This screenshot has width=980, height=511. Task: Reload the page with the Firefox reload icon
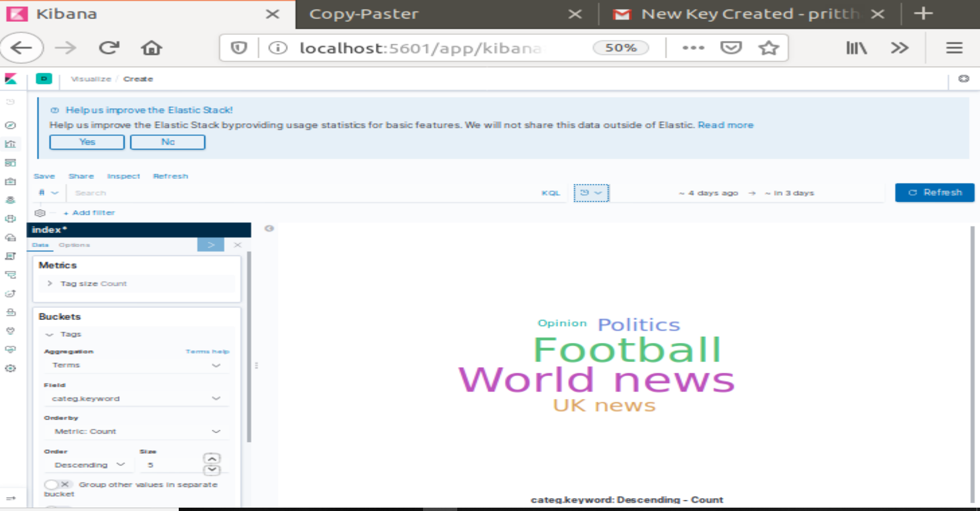click(109, 48)
